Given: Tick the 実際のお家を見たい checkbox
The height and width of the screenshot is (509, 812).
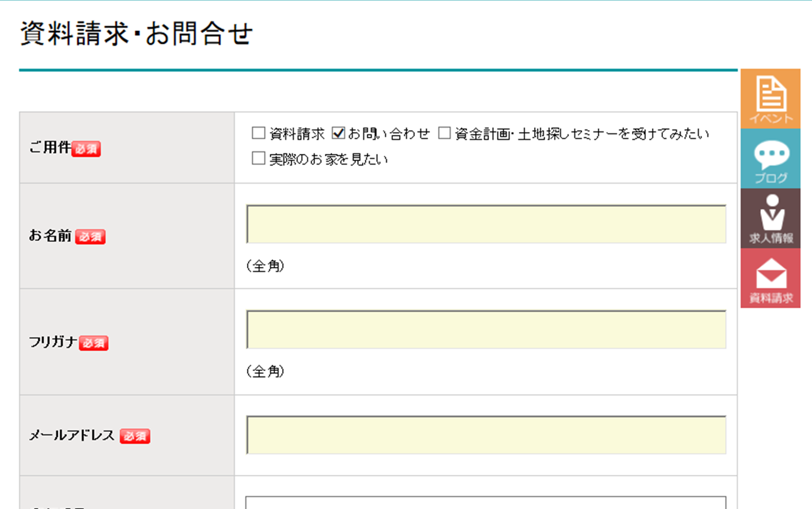Looking at the screenshot, I should click(x=259, y=159).
